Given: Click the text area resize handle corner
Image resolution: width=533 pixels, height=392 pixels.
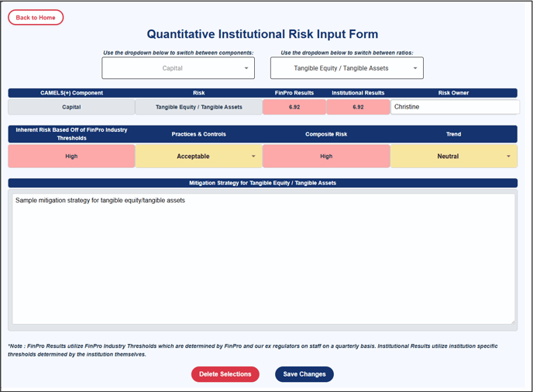Looking at the screenshot, I should pos(513,322).
